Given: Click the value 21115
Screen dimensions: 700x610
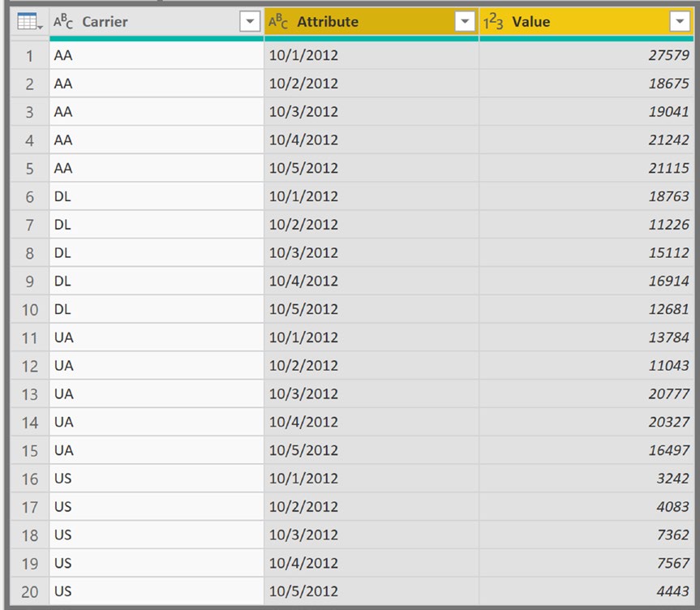Looking at the screenshot, I should [x=586, y=169].
